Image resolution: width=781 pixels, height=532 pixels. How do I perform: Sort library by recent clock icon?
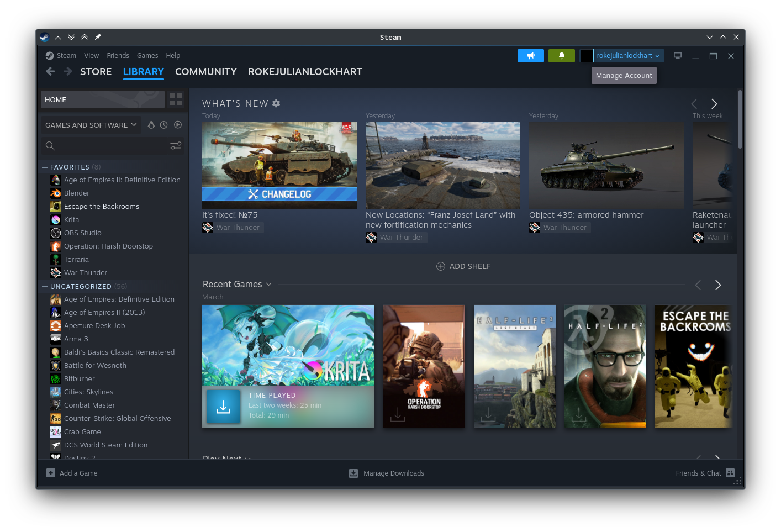tap(164, 125)
